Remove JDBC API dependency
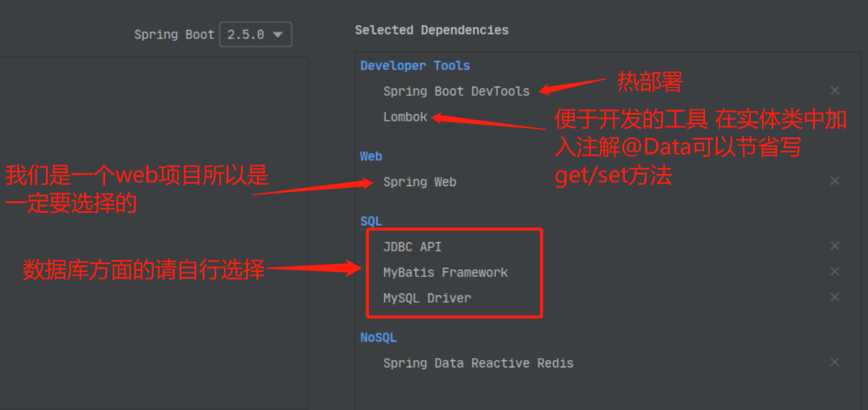868x410 pixels. pyautogui.click(x=834, y=246)
